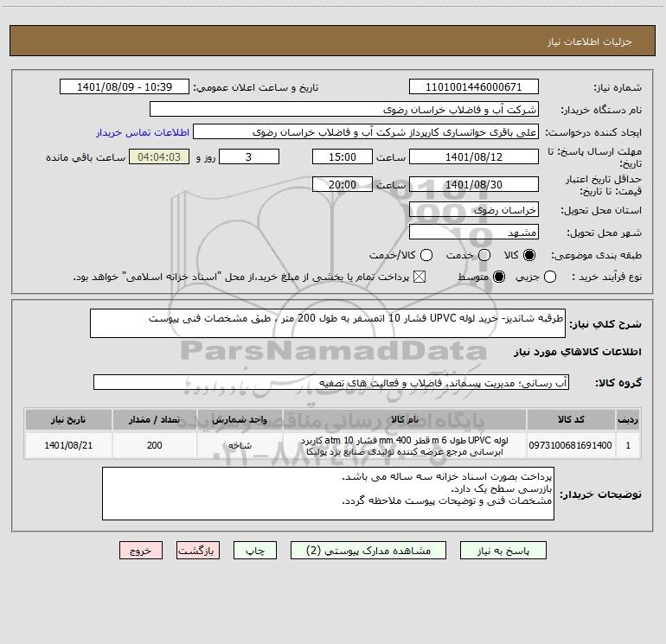Click the 'پاسخ به نیاز' button
This screenshot has width=666, height=644.
[503, 551]
